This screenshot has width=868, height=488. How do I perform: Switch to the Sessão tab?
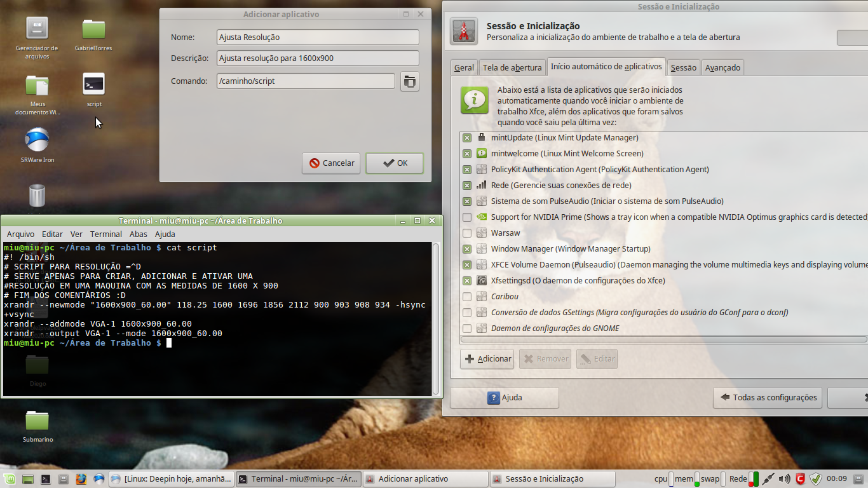point(683,67)
